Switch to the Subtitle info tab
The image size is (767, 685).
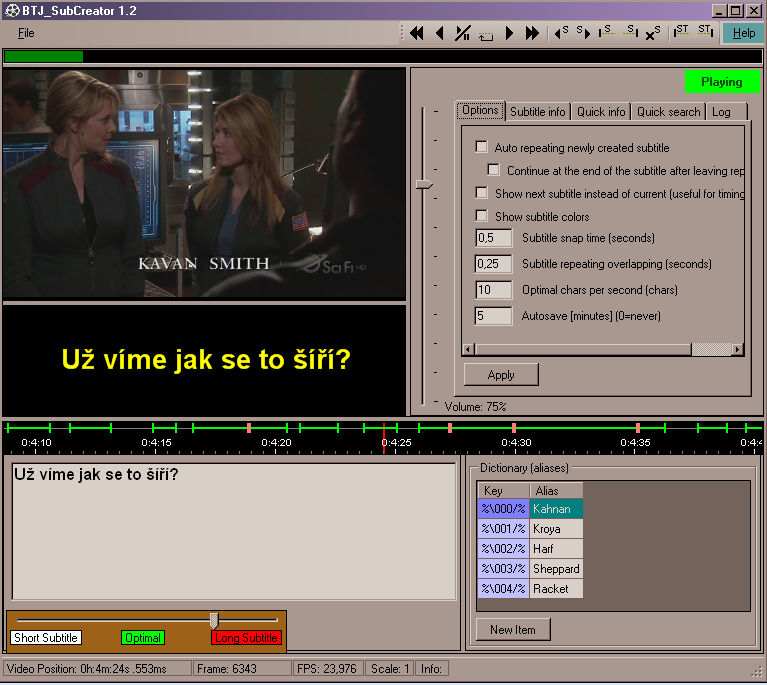click(537, 112)
